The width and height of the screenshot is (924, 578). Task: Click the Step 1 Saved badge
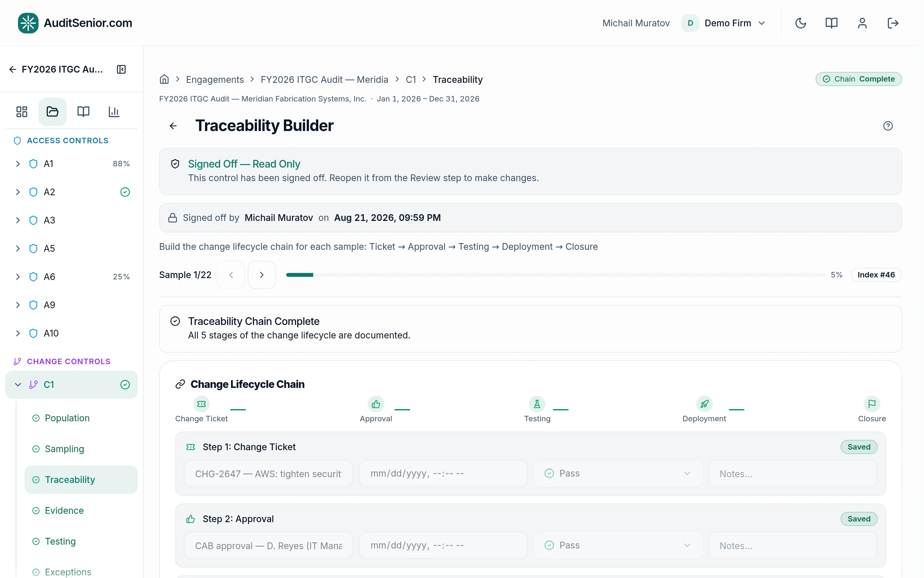point(859,447)
